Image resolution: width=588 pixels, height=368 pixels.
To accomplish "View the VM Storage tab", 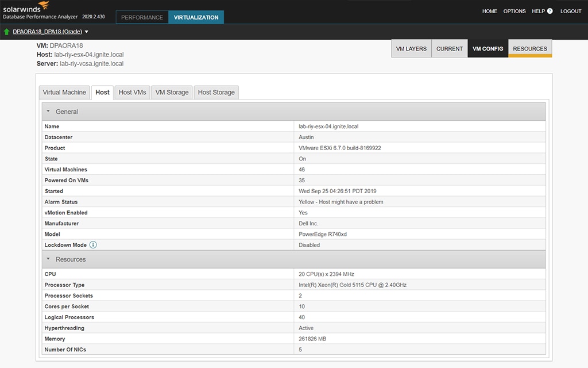I will click(x=171, y=92).
